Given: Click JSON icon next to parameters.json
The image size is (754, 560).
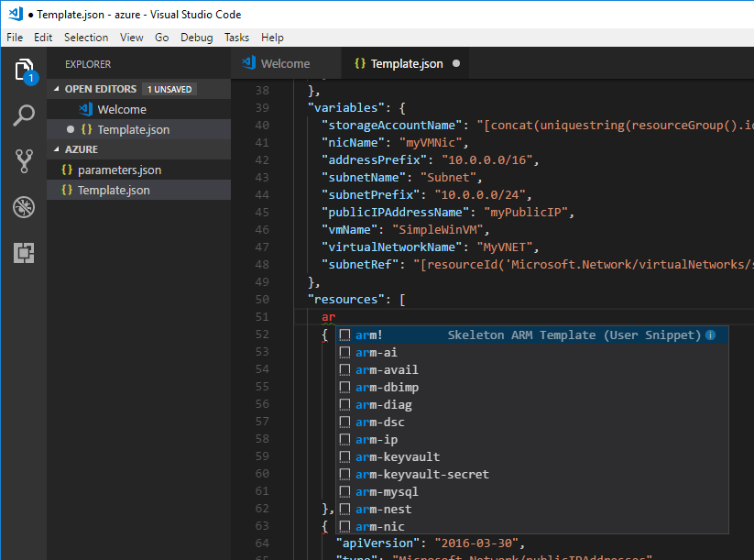Looking at the screenshot, I should [67, 170].
